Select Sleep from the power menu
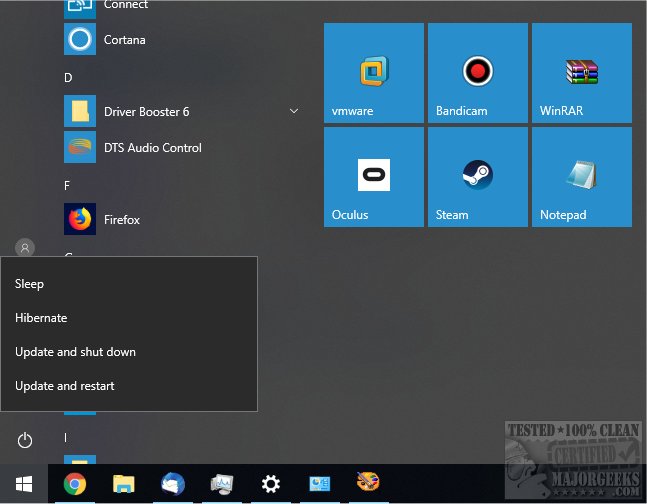 point(129,284)
